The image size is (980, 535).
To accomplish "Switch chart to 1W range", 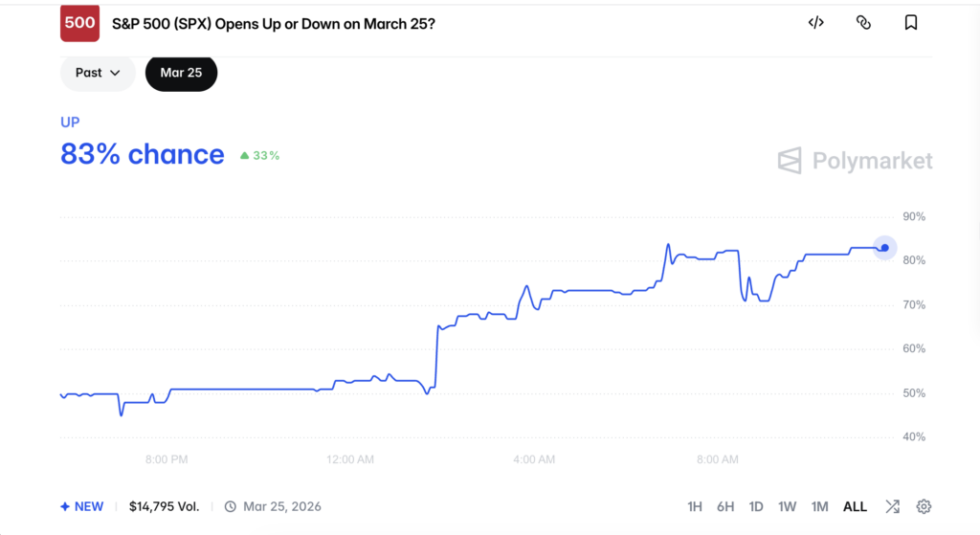I will pos(787,507).
